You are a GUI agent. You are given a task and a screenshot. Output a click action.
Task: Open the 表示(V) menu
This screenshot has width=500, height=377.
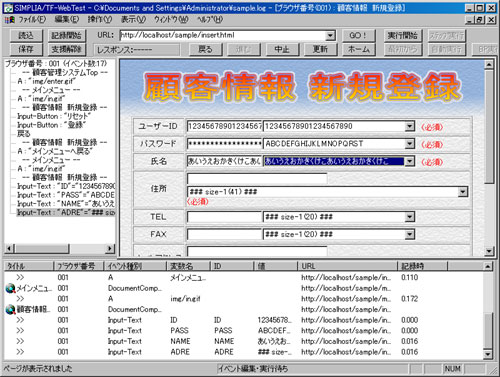[x=133, y=20]
